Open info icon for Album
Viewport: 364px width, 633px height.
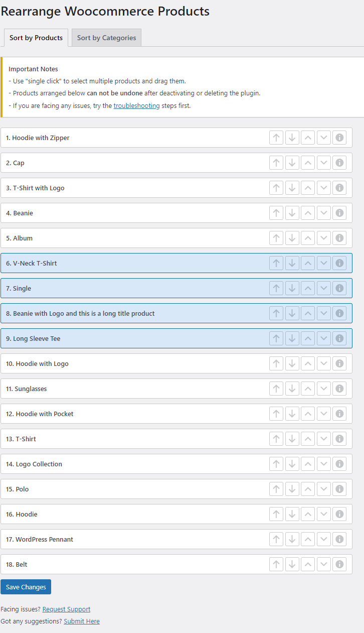[339, 238]
